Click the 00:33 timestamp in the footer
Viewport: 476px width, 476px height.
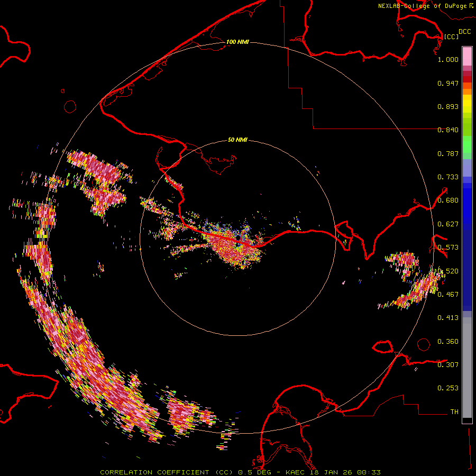point(369,472)
